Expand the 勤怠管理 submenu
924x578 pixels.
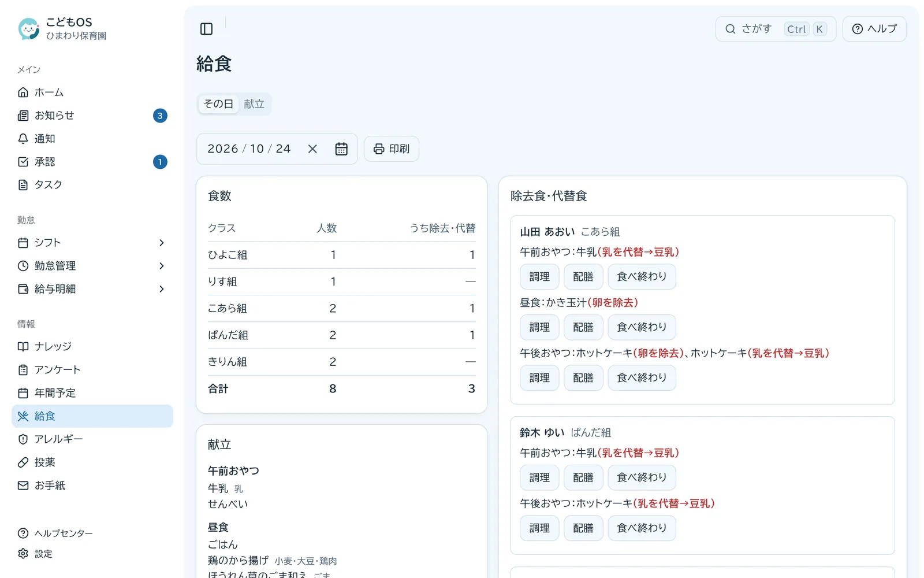pyautogui.click(x=92, y=266)
